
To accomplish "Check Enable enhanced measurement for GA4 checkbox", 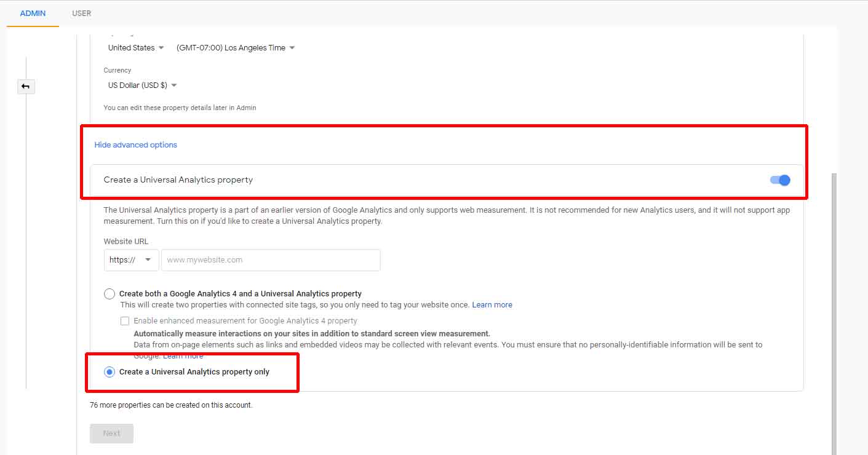I will [125, 321].
